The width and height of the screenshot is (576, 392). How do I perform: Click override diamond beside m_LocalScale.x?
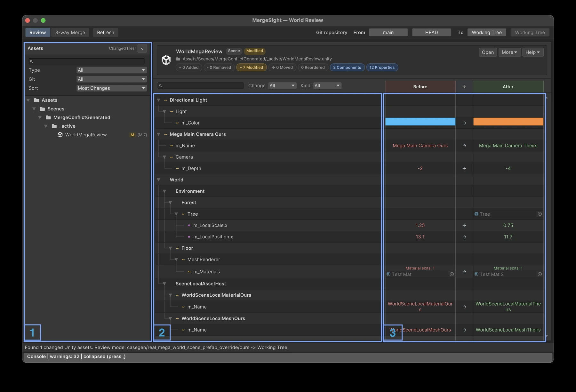[189, 226]
